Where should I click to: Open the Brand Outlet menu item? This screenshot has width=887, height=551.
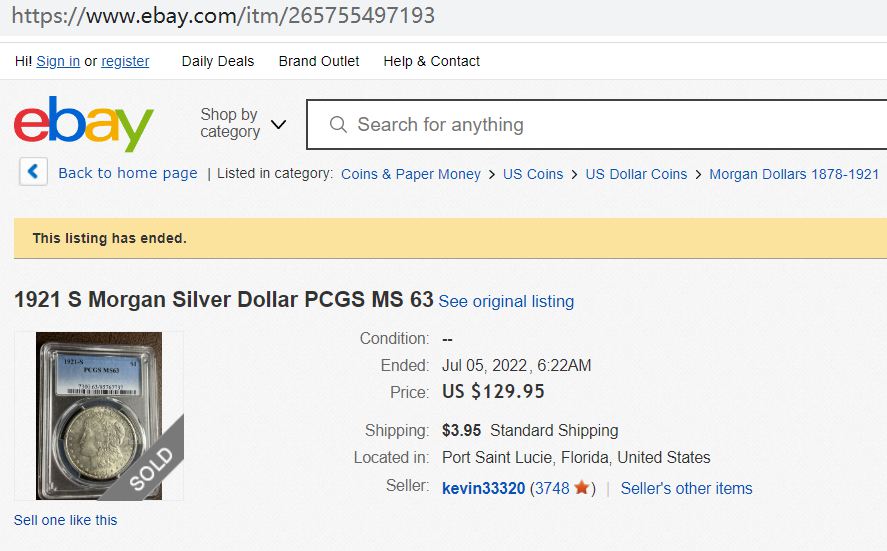319,61
